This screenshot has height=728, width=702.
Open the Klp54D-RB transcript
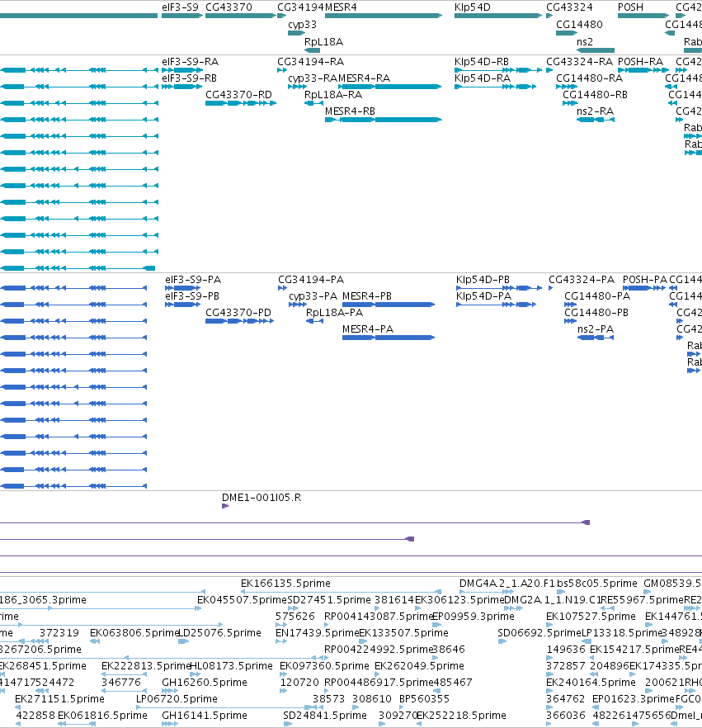[x=498, y=70]
